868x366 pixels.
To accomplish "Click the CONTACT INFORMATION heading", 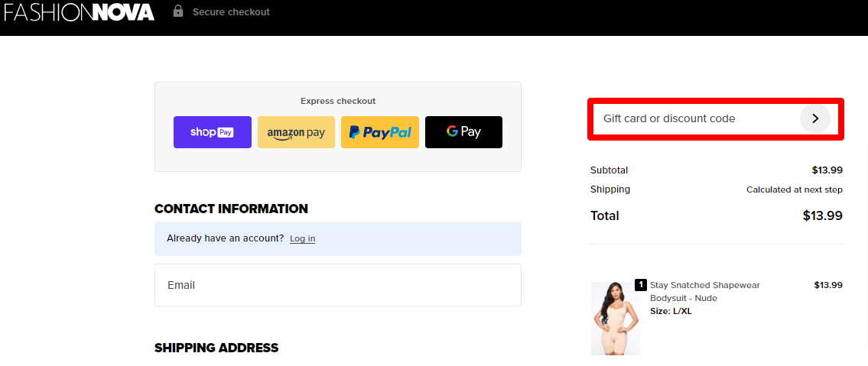I will 232,209.
